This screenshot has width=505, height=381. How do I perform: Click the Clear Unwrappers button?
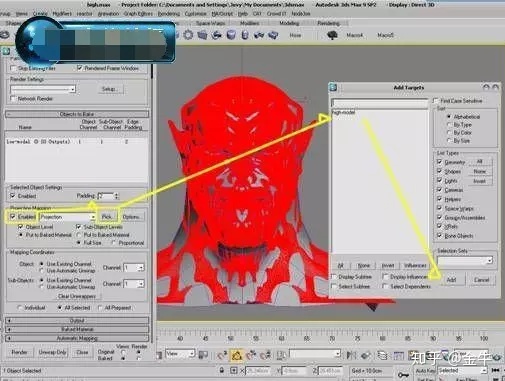click(77, 296)
